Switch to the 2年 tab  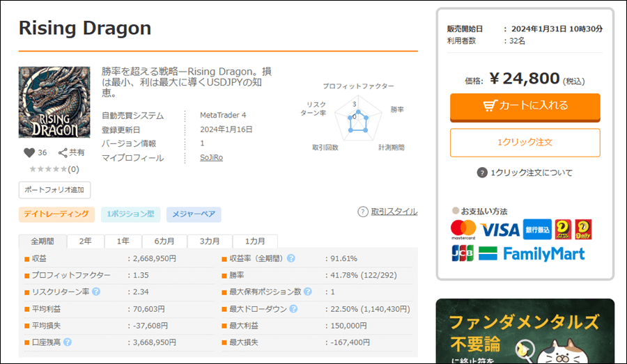click(85, 241)
